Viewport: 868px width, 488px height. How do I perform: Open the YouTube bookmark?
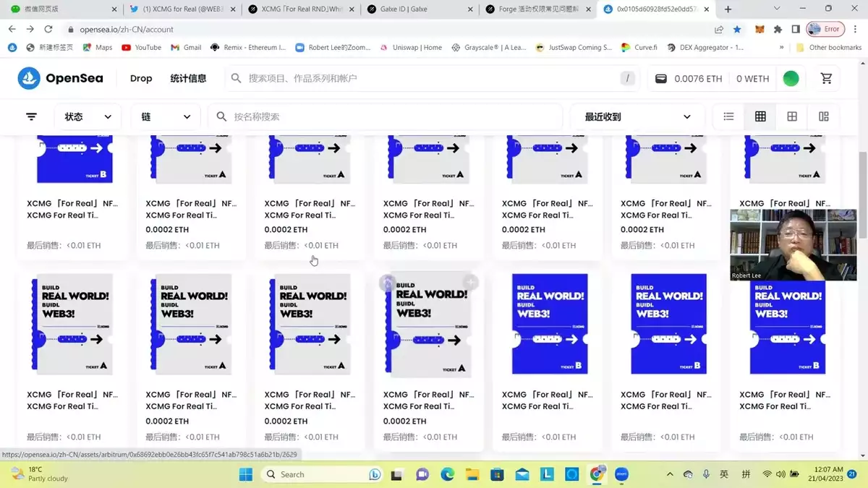(142, 48)
